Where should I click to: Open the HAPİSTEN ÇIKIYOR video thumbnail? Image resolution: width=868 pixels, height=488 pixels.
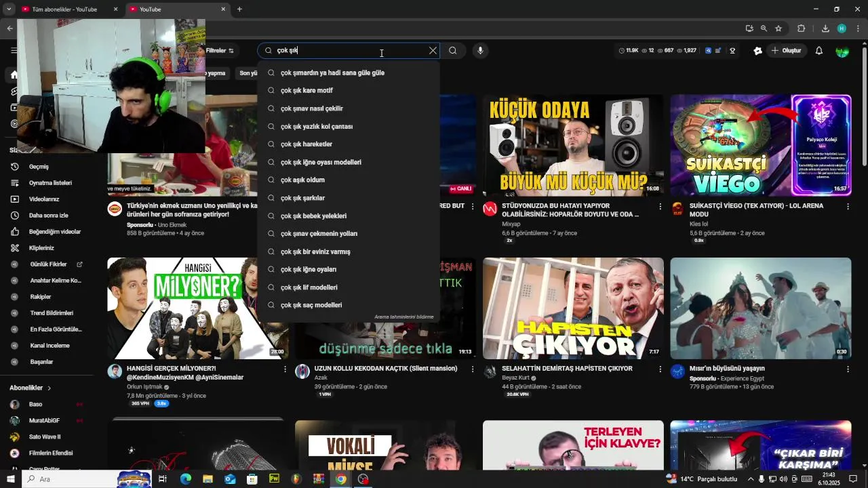point(573,308)
